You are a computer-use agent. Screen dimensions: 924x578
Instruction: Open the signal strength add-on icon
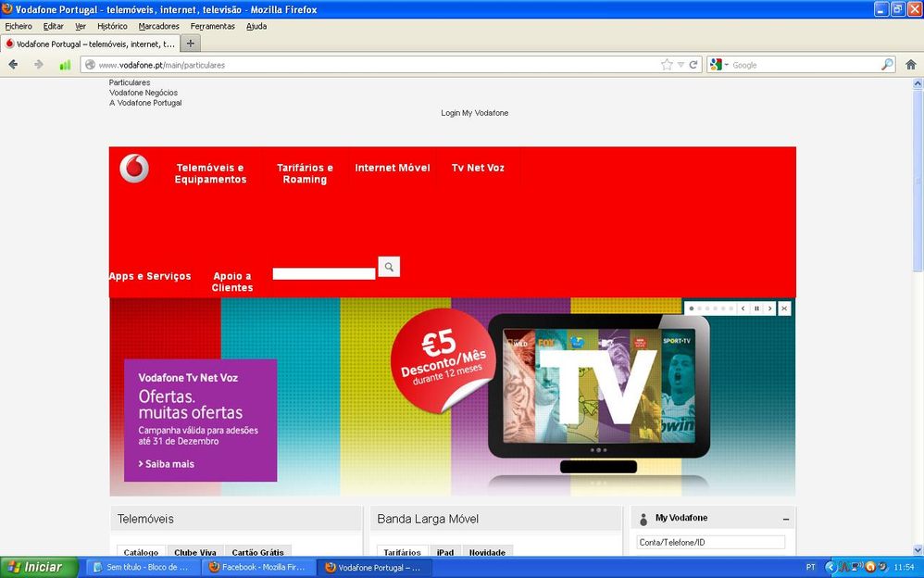66,65
